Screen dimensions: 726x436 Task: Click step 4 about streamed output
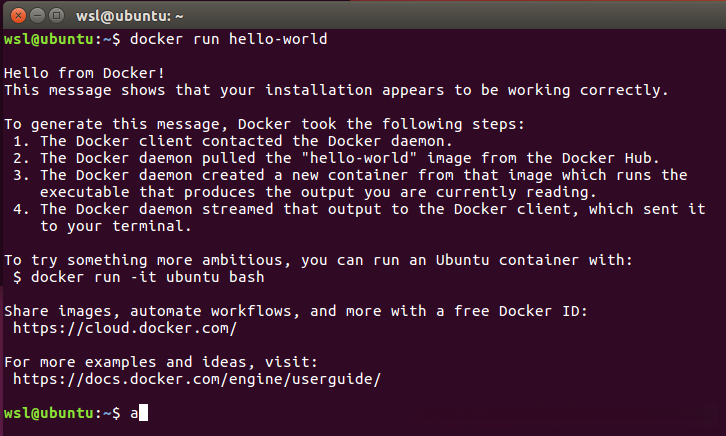point(360,209)
